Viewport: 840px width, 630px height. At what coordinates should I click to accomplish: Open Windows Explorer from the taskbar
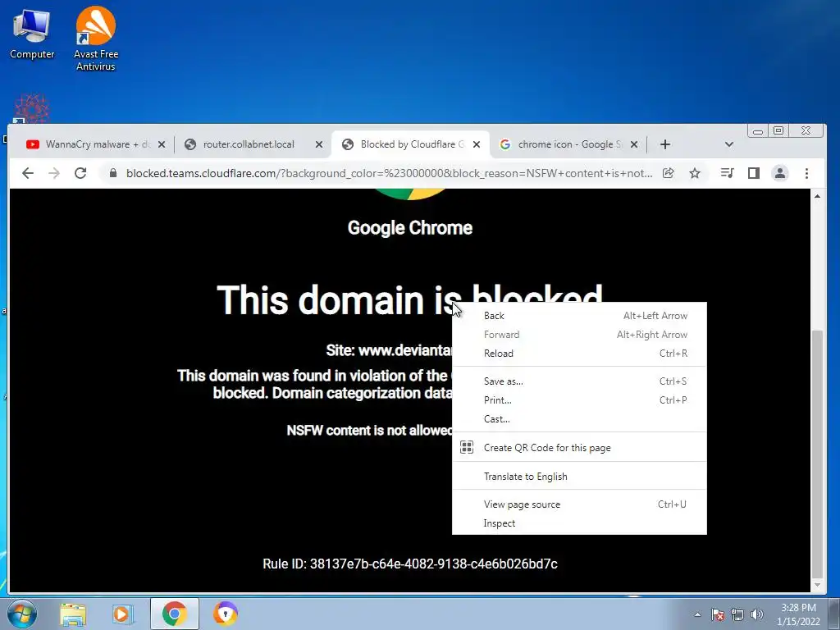pos(73,614)
